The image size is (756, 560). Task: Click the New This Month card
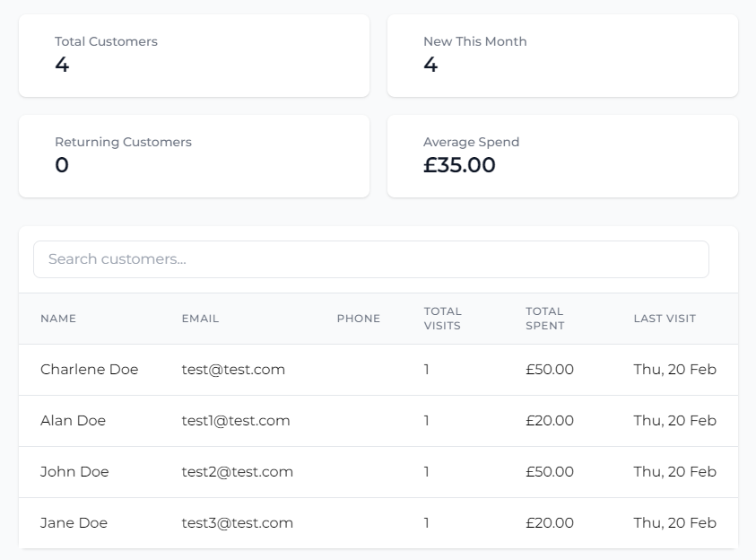(562, 56)
